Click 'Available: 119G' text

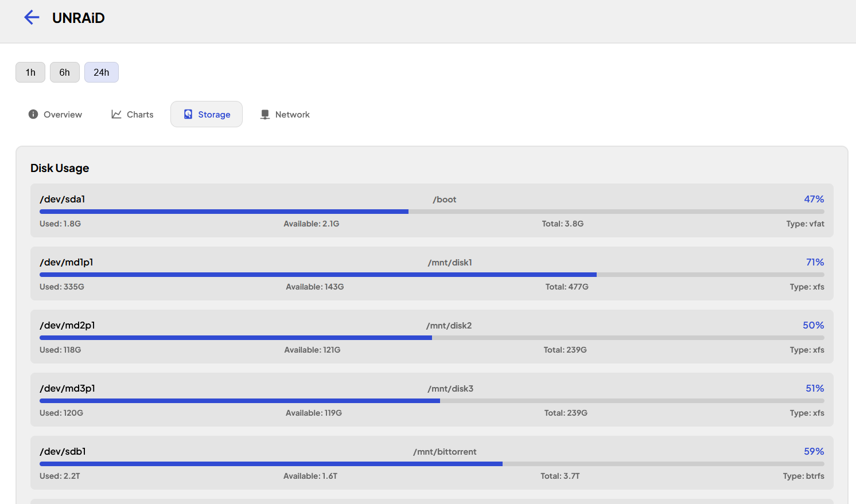point(314,413)
